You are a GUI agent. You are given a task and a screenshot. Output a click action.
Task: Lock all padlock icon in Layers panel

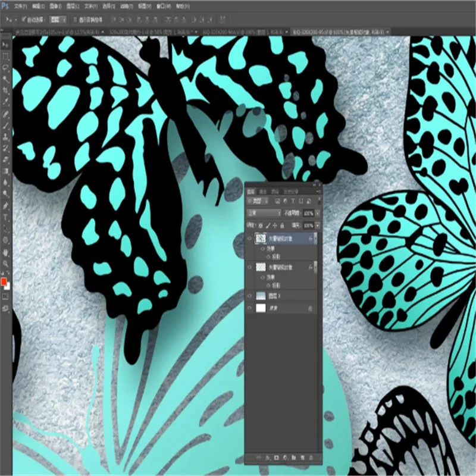(x=282, y=226)
